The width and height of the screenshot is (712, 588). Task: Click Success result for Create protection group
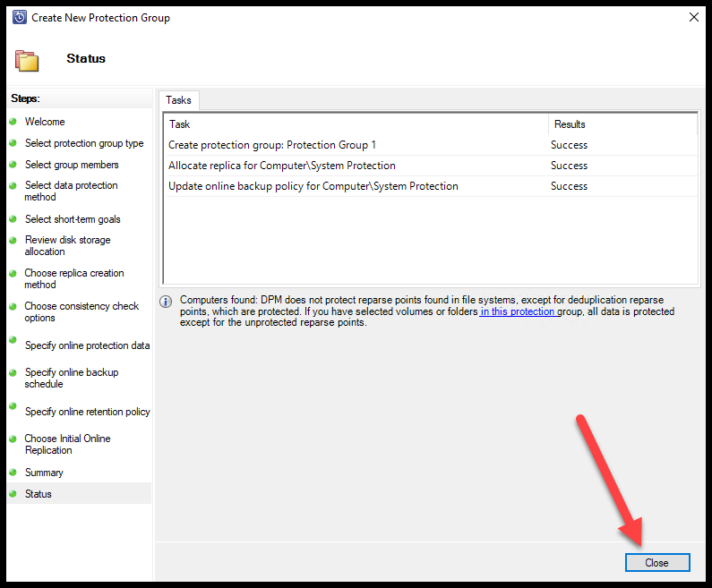coord(569,145)
